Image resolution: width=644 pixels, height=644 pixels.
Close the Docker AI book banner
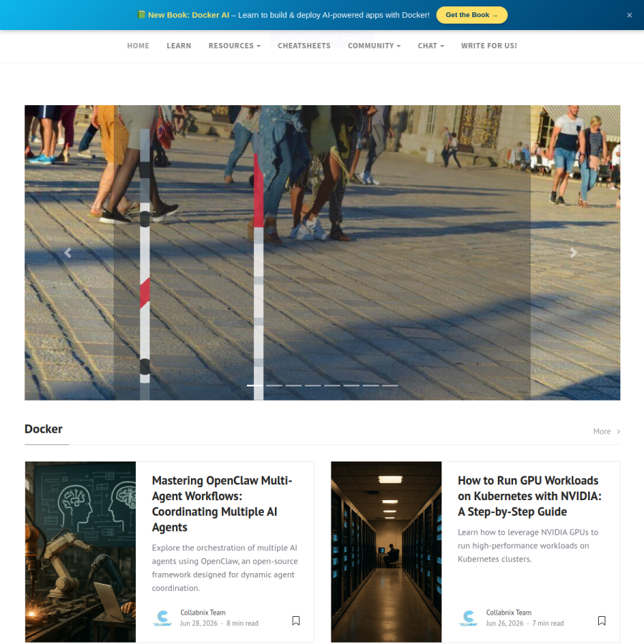[629, 15]
